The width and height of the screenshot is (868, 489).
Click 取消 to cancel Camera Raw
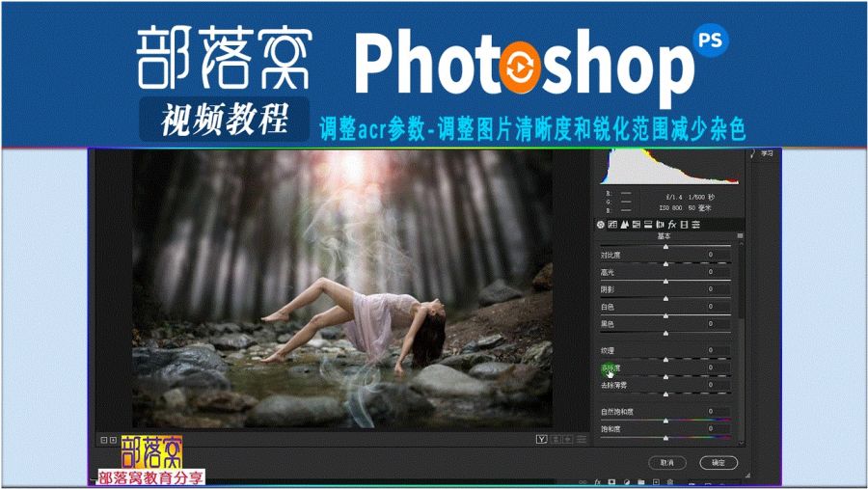tap(667, 462)
